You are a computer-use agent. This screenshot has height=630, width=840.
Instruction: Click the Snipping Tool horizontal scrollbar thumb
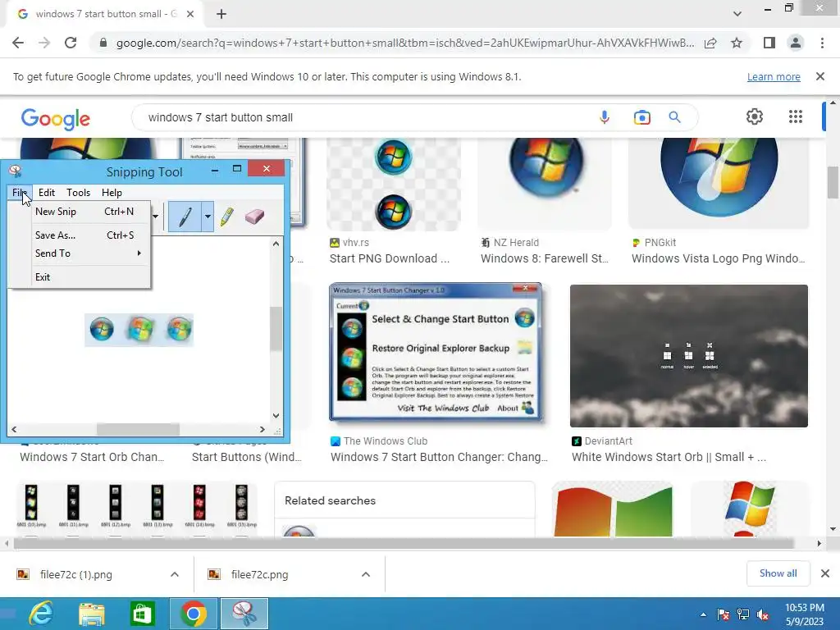click(x=138, y=429)
